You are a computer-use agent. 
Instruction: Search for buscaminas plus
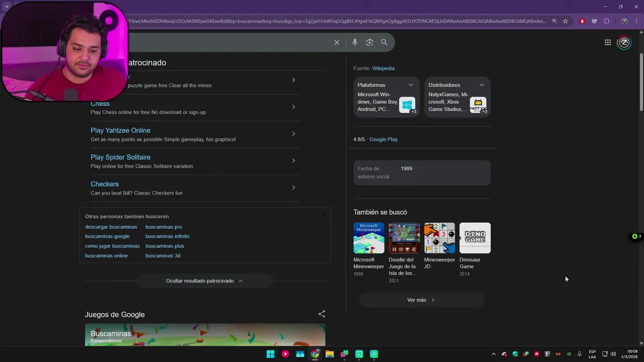(165, 246)
